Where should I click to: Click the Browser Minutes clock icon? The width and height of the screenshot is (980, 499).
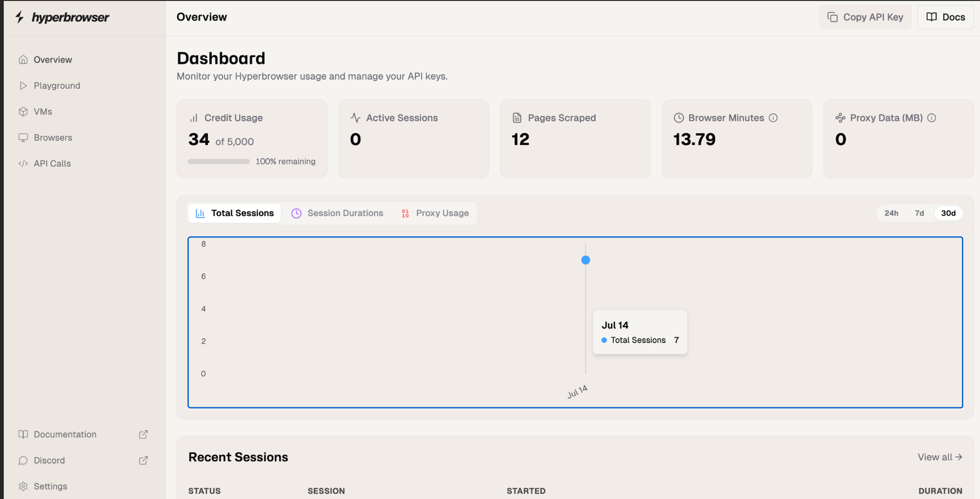(679, 118)
